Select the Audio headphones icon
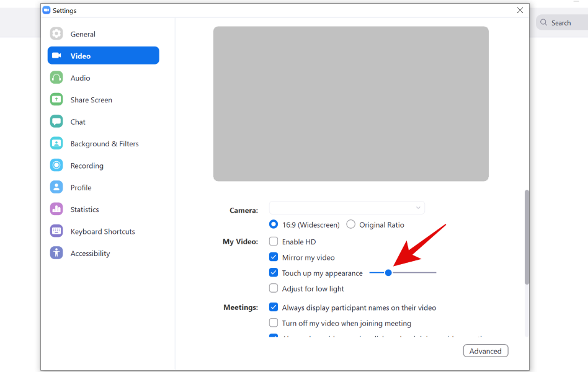Viewport: 588px width, 372px height. pyautogui.click(x=56, y=78)
